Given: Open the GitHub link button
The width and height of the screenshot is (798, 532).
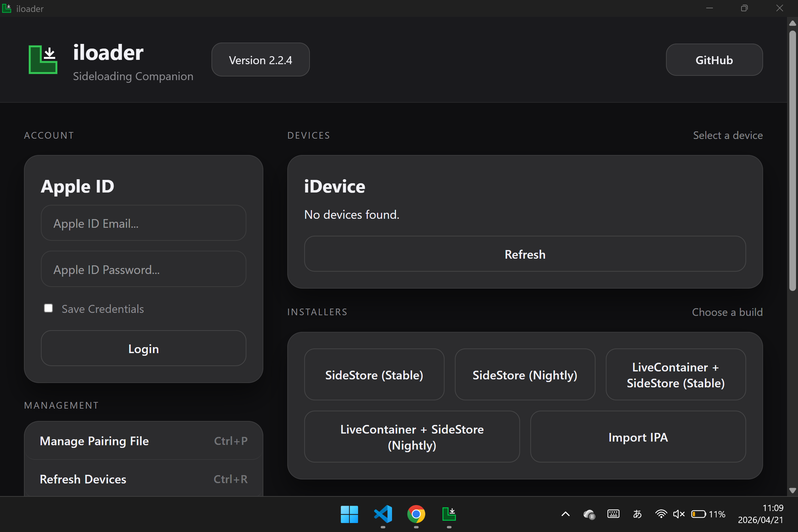Looking at the screenshot, I should pos(714,60).
